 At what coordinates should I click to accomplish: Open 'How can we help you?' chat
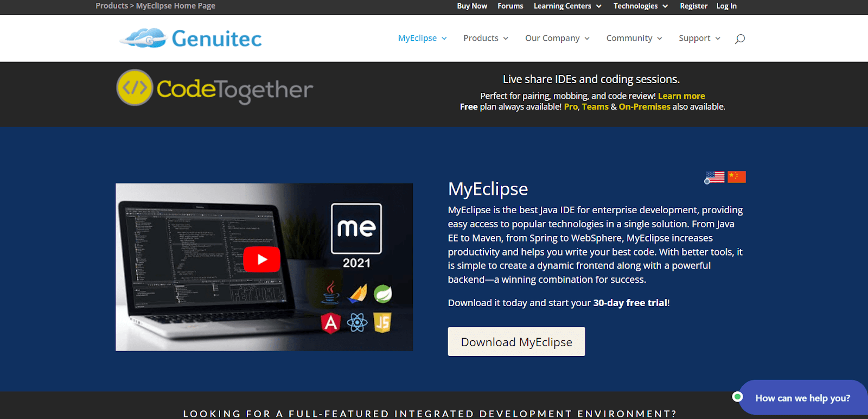[x=803, y=398]
